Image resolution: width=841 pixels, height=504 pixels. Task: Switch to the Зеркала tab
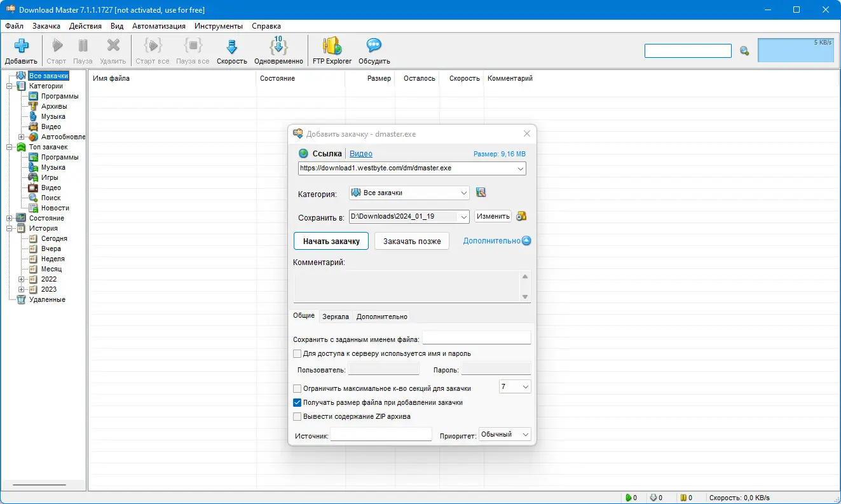point(336,317)
